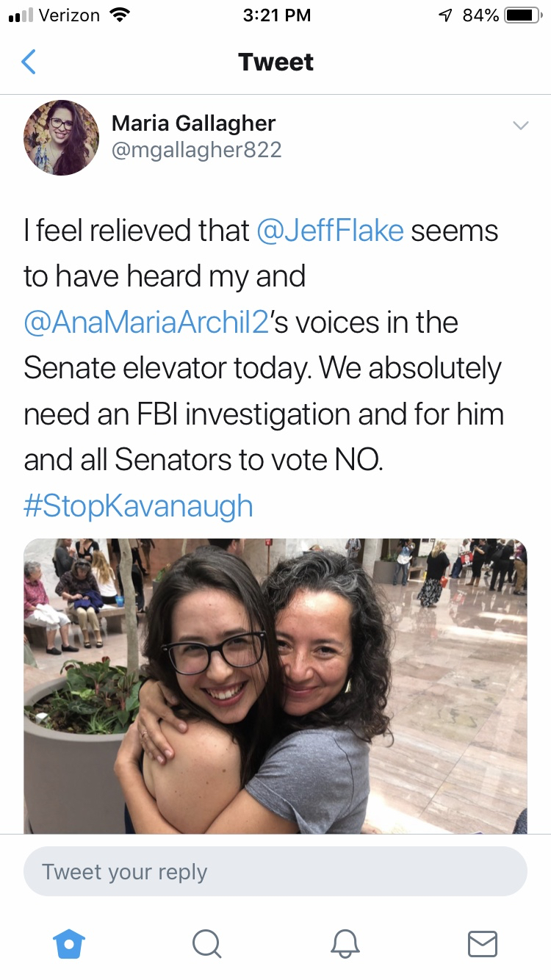Tap the battery status icon

[x=522, y=15]
